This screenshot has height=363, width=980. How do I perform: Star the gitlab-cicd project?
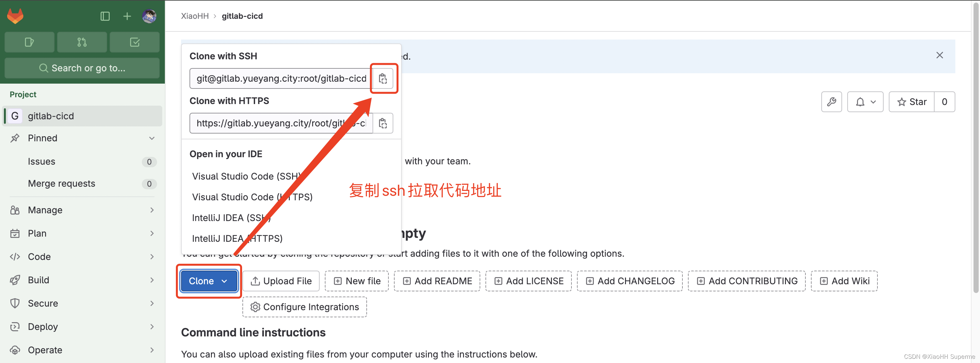(912, 102)
